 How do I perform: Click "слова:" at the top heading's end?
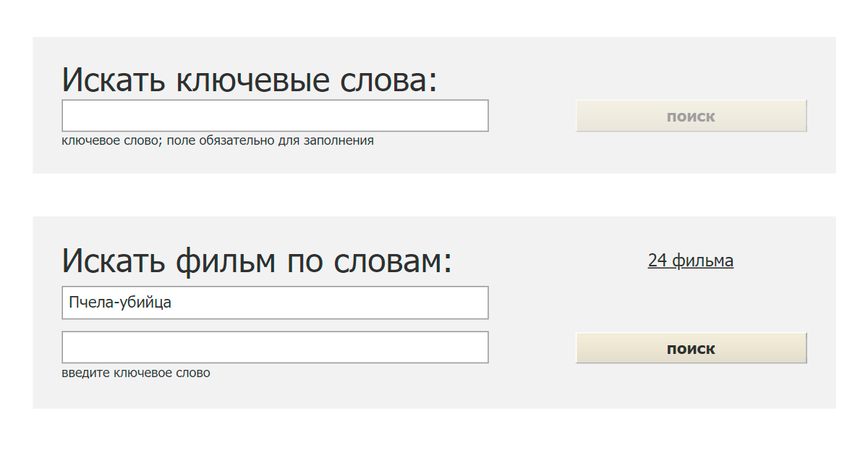[390, 80]
